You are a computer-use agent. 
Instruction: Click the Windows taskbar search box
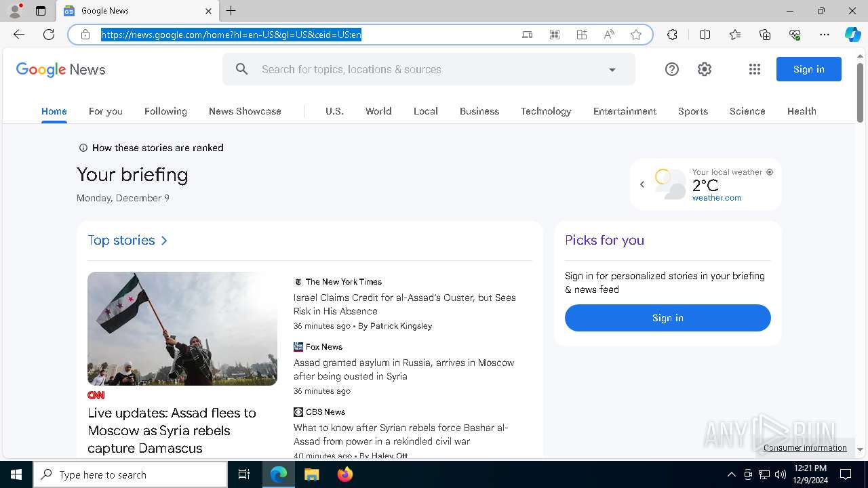click(130, 474)
